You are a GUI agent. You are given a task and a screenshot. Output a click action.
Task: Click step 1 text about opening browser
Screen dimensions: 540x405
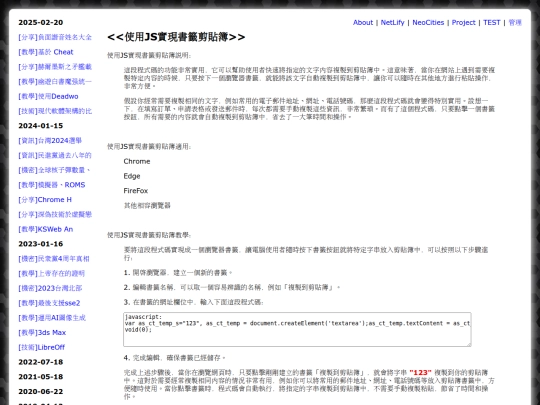pos(178,273)
